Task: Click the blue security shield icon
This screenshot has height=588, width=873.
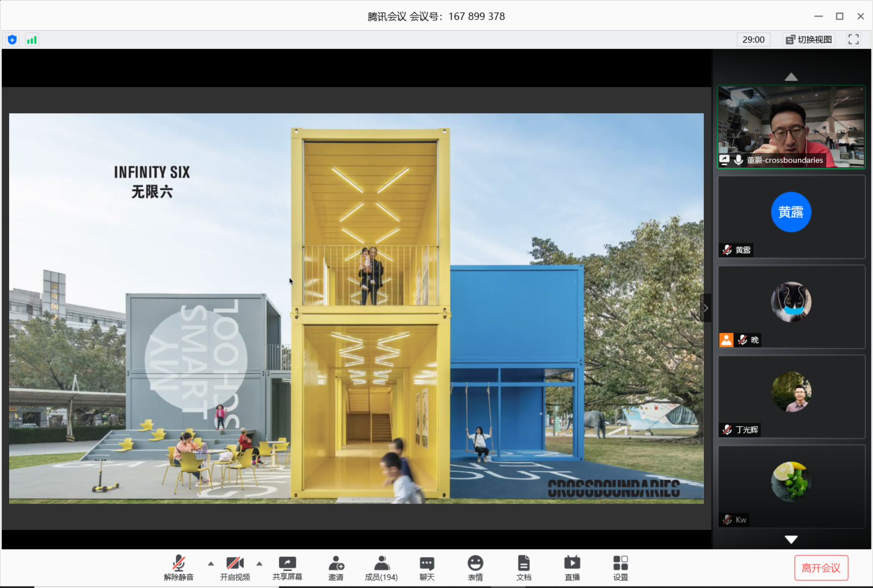Action: (13, 40)
